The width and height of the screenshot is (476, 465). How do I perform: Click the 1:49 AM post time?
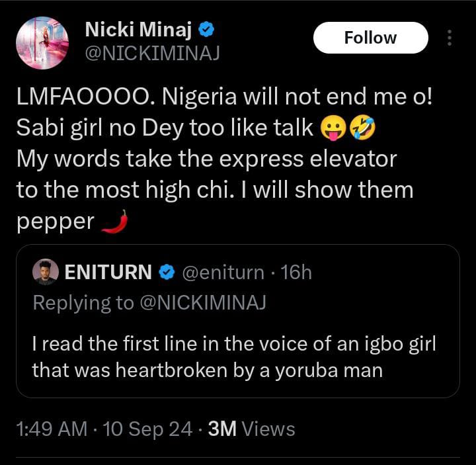(x=52, y=429)
